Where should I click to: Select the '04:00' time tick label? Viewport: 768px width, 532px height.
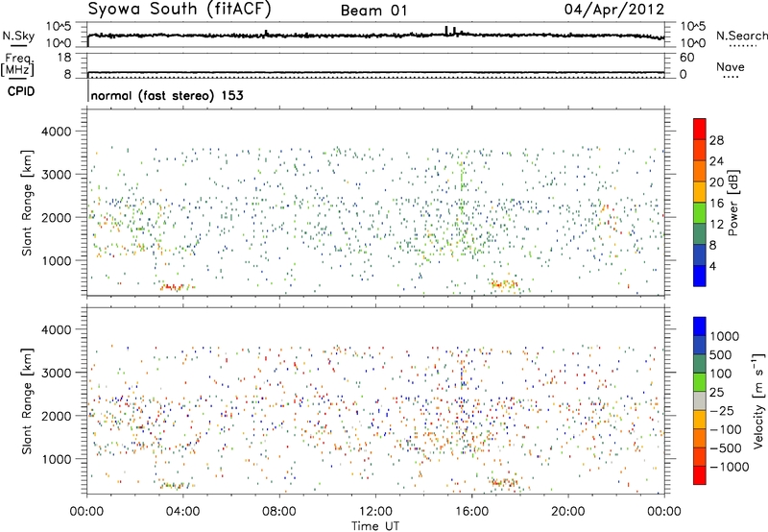tap(183, 512)
